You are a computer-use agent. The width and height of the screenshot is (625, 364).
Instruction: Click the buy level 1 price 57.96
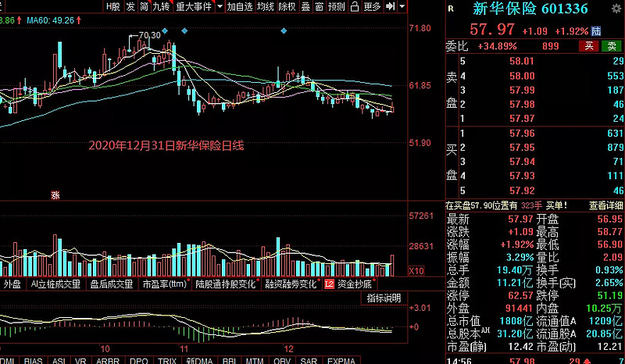pyautogui.click(x=522, y=133)
